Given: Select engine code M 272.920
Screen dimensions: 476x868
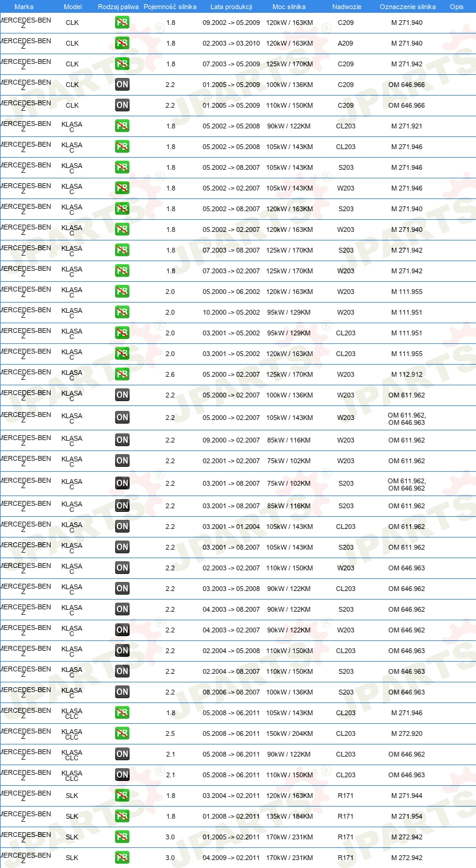Looking at the screenshot, I should tap(407, 733).
